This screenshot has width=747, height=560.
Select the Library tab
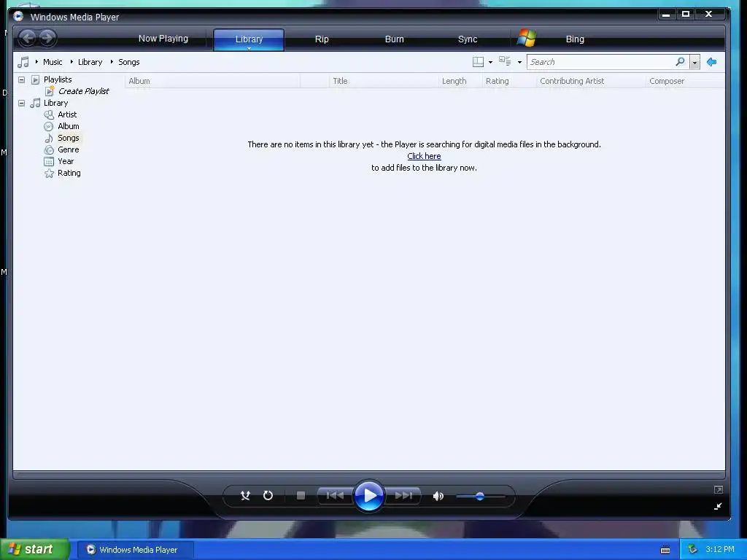(249, 39)
